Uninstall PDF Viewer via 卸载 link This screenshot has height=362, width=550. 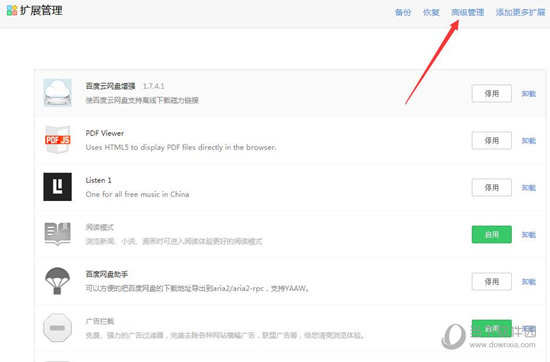coord(529,140)
